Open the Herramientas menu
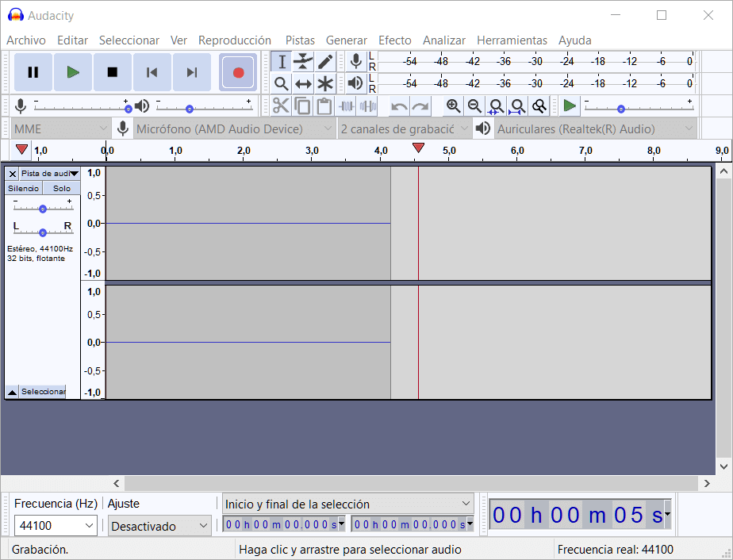 pyautogui.click(x=512, y=40)
